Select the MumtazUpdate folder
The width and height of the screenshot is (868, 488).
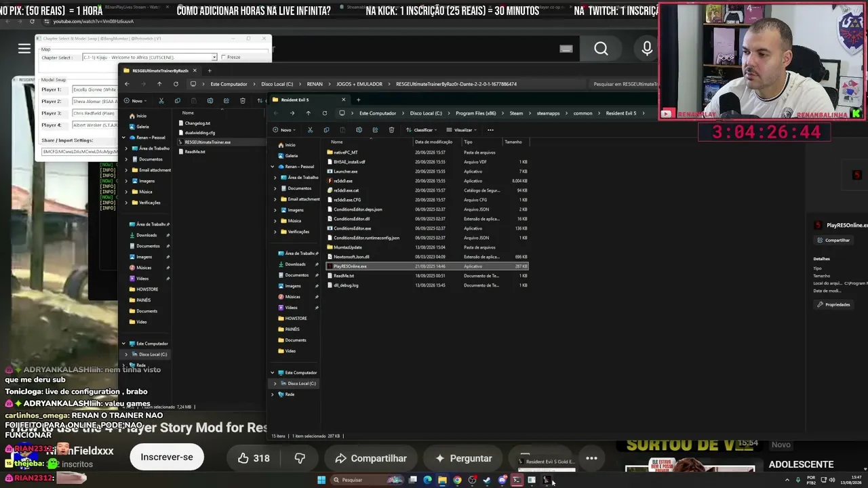point(427,247)
